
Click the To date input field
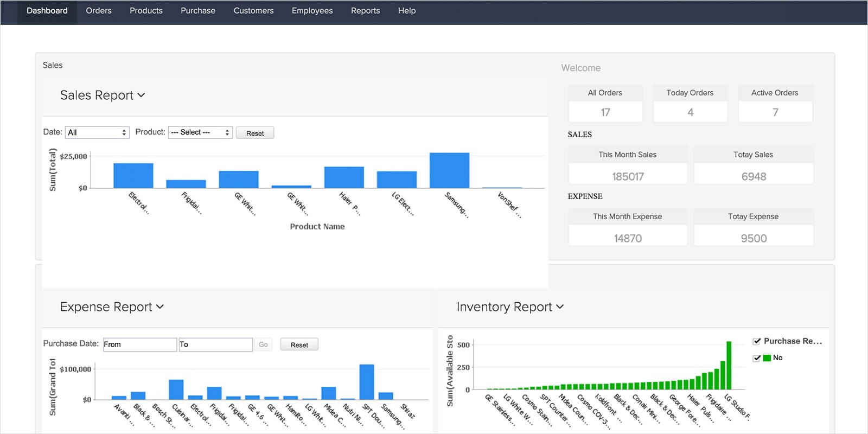coord(215,344)
